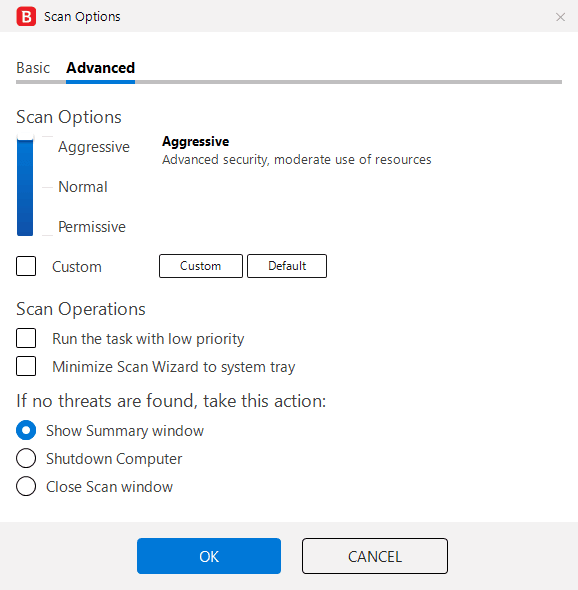Click the Bitdefender logo icon
The width and height of the screenshot is (578, 590).
[26, 17]
